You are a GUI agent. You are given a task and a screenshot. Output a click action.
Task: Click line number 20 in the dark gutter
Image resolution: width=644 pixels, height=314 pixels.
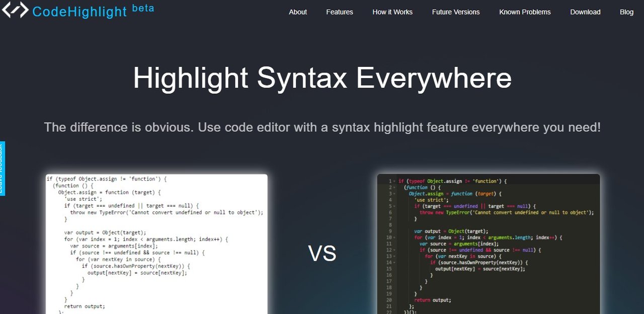click(389, 300)
